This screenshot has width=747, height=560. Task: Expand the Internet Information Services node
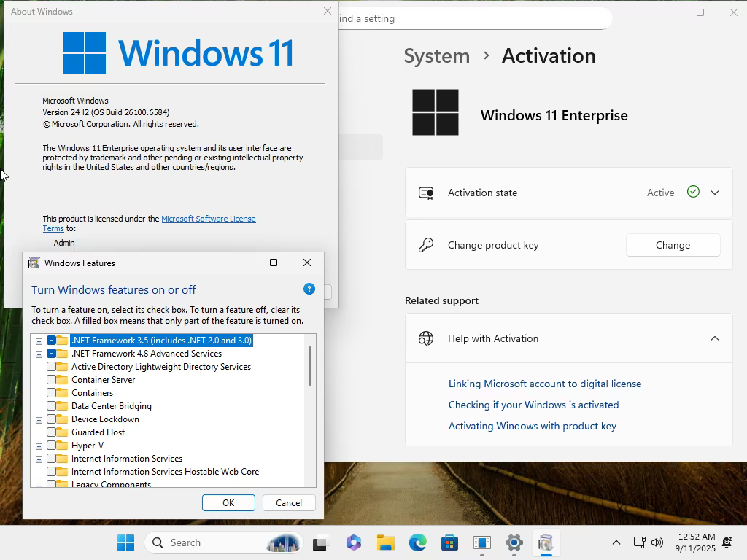tap(39, 459)
